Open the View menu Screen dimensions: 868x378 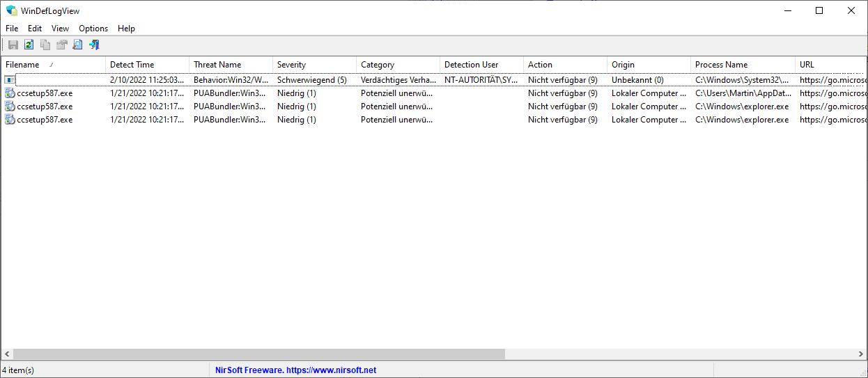(x=61, y=29)
